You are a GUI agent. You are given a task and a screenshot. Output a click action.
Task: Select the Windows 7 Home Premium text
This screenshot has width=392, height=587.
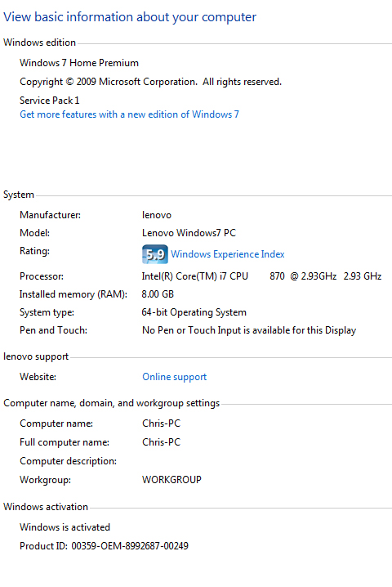coord(79,63)
